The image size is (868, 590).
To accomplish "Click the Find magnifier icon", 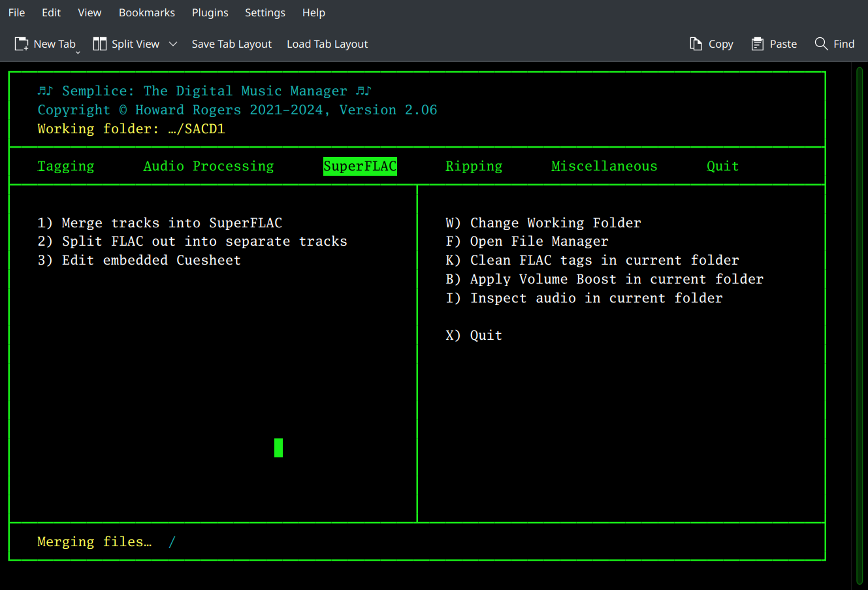I will coord(821,44).
